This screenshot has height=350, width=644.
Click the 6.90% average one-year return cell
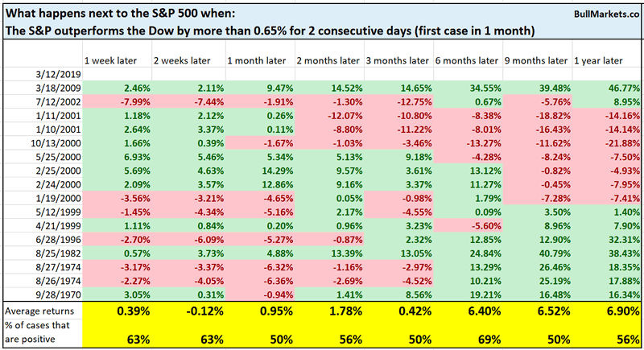point(608,311)
